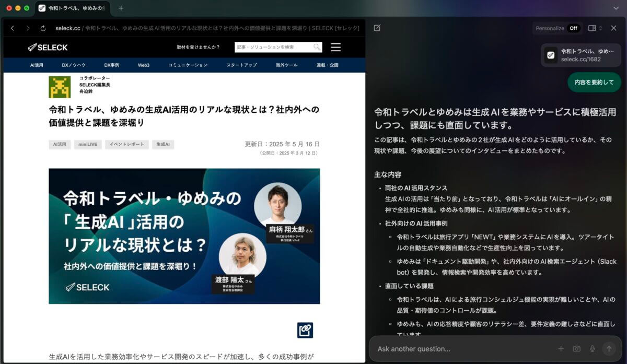Open the DXノウハウ navigation category
The height and width of the screenshot is (364, 627).
[x=74, y=65]
